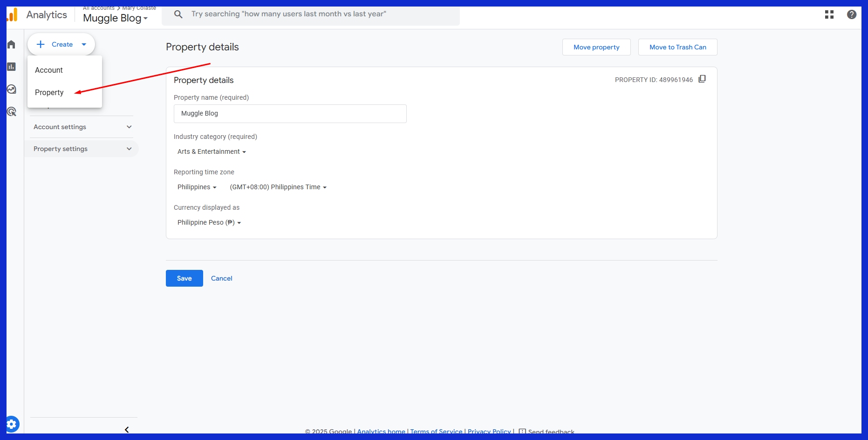The width and height of the screenshot is (868, 440).
Task: Open the Admin gear icon
Action: [x=12, y=424]
